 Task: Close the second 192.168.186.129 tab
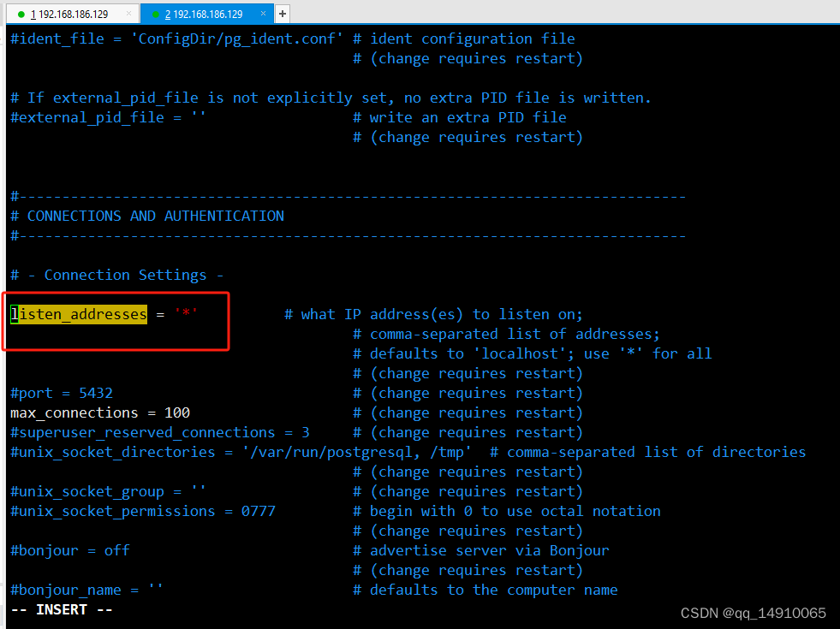[263, 13]
